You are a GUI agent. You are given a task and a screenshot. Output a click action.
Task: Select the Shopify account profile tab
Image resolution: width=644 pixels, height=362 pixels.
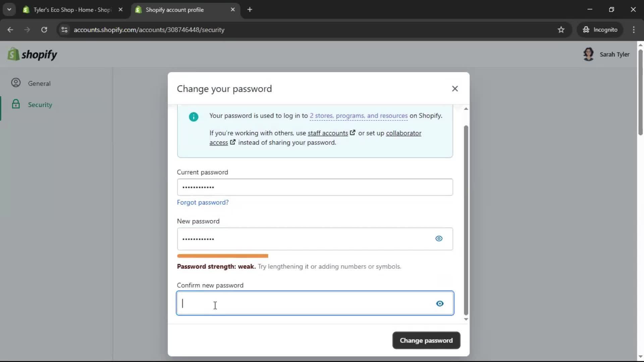pos(174,9)
